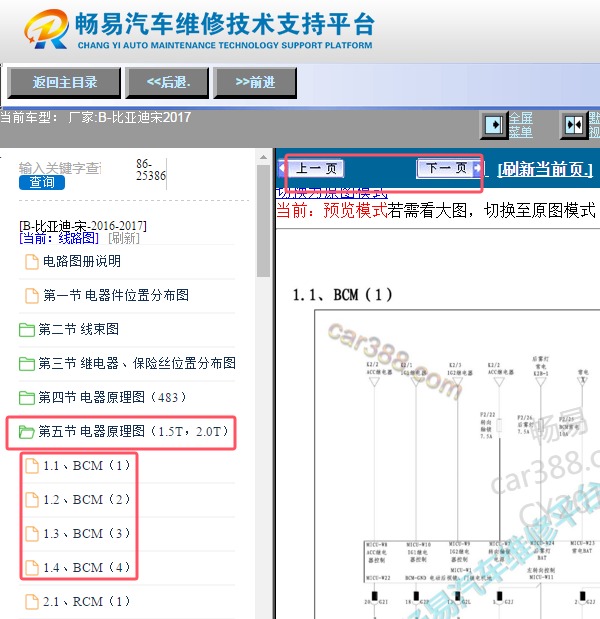Go forward with the >>前进 button
Image resolution: width=600 pixels, height=619 pixels.
[255, 83]
